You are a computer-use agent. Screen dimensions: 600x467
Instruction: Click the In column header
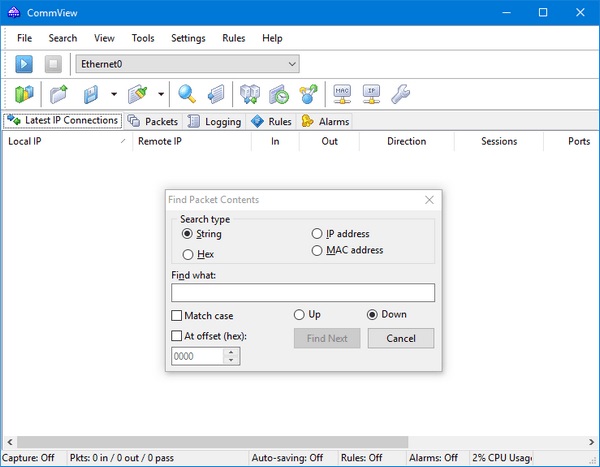tap(275, 141)
